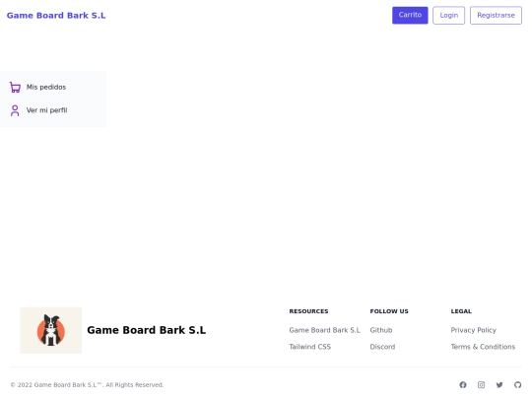The width and height of the screenshot is (532, 399).
Task: Open the Instagram icon in the footer
Action: pyautogui.click(x=481, y=385)
